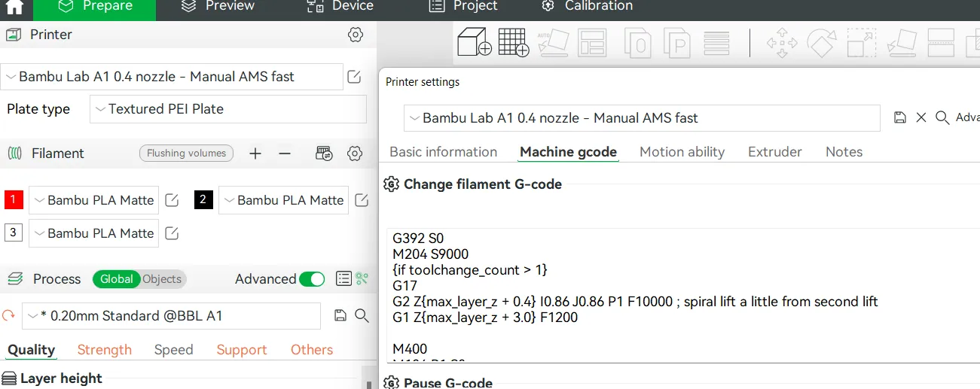Save preset in Printer settings dialog

(x=899, y=117)
